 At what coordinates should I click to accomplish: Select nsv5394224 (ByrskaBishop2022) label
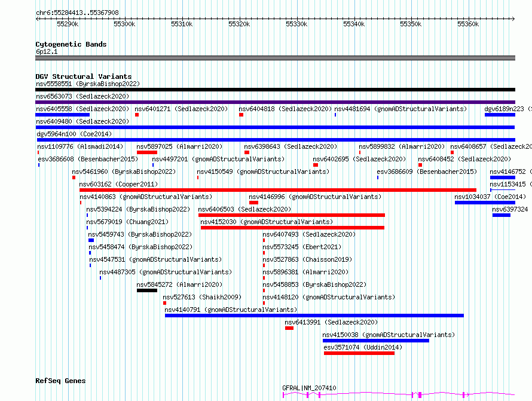138,209
